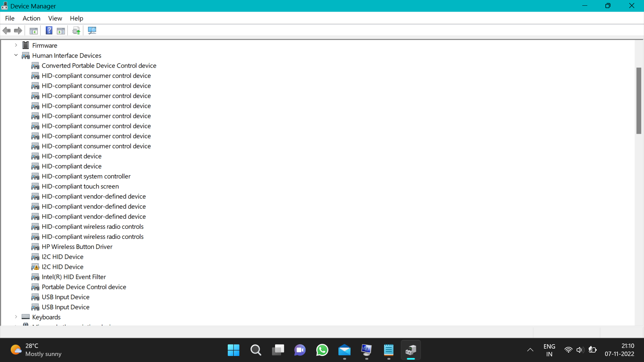Expand the Keyboards category
Viewport: 644px width, 362px height.
[x=16, y=317]
